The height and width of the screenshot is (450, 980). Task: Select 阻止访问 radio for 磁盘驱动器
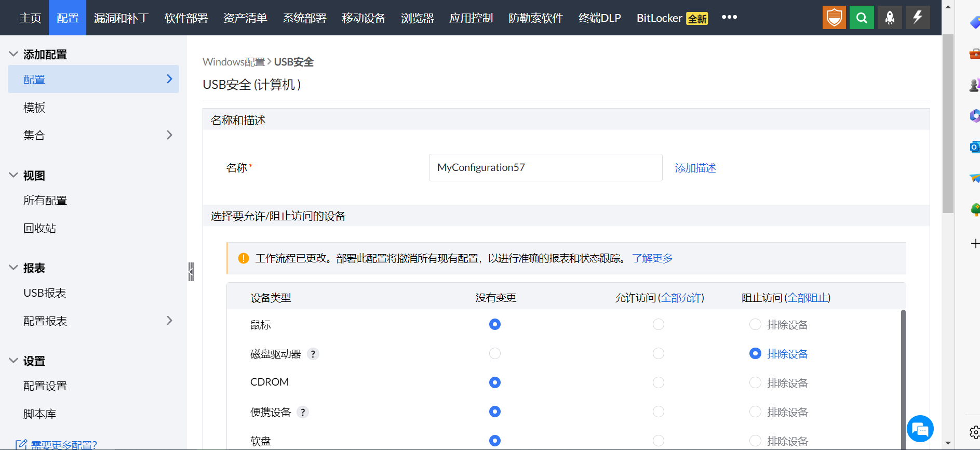pos(755,353)
